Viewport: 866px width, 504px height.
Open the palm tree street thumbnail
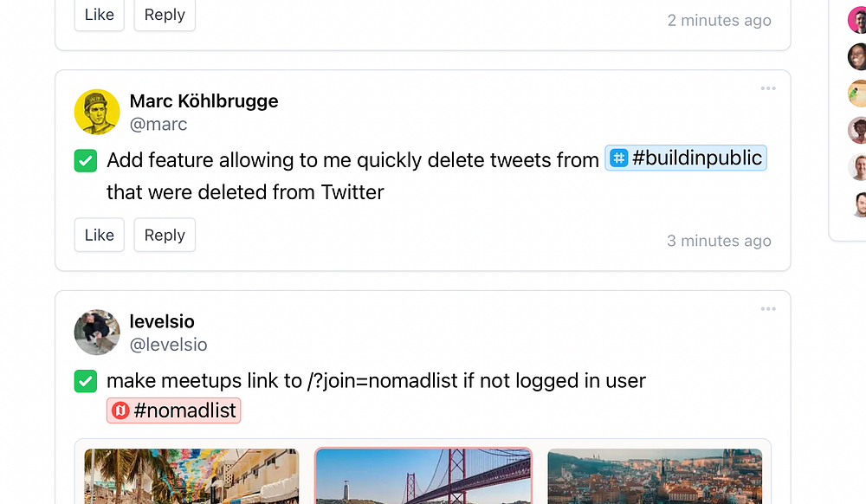click(x=191, y=476)
